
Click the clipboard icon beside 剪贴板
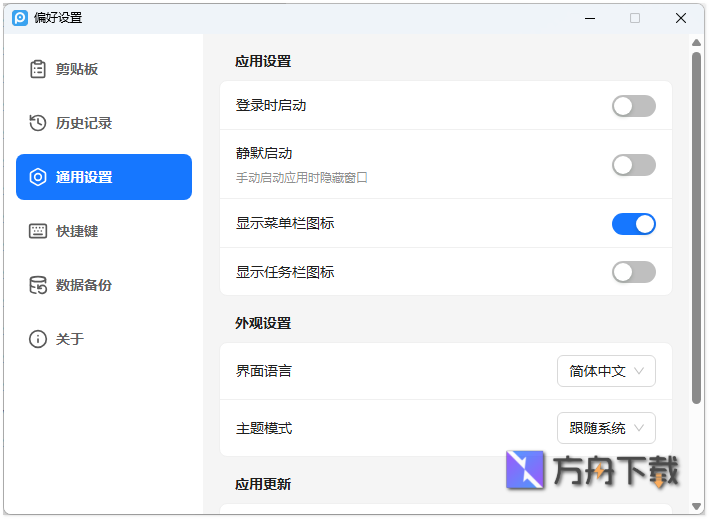pyautogui.click(x=38, y=69)
